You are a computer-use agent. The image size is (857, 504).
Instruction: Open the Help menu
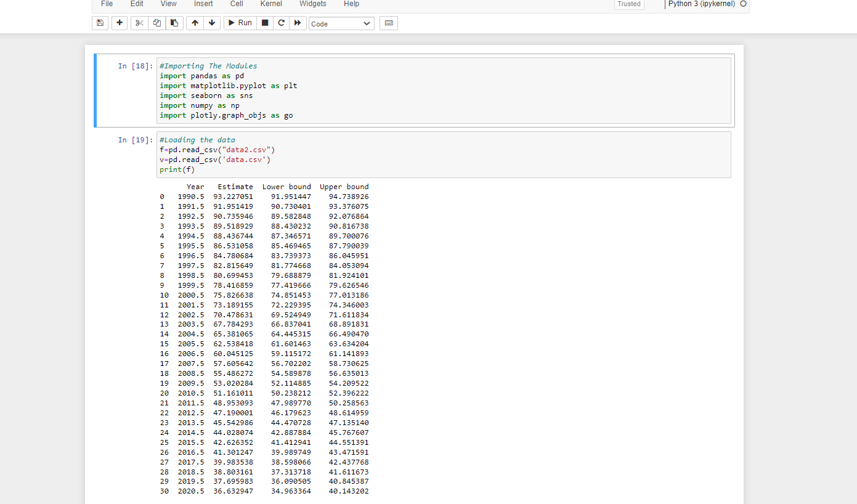tap(351, 4)
